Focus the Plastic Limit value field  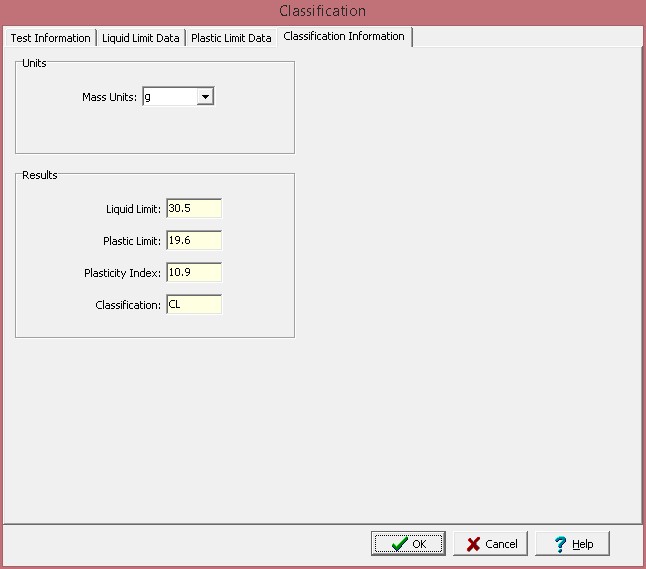click(194, 240)
